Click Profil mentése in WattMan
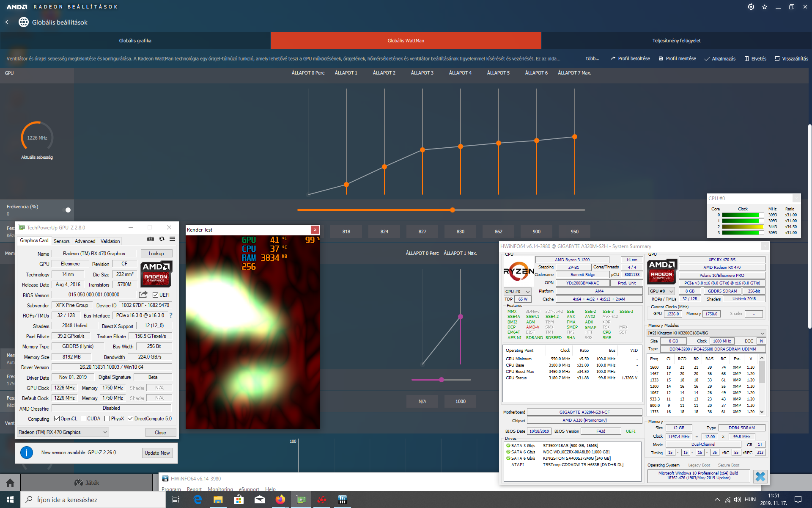 tap(678, 58)
